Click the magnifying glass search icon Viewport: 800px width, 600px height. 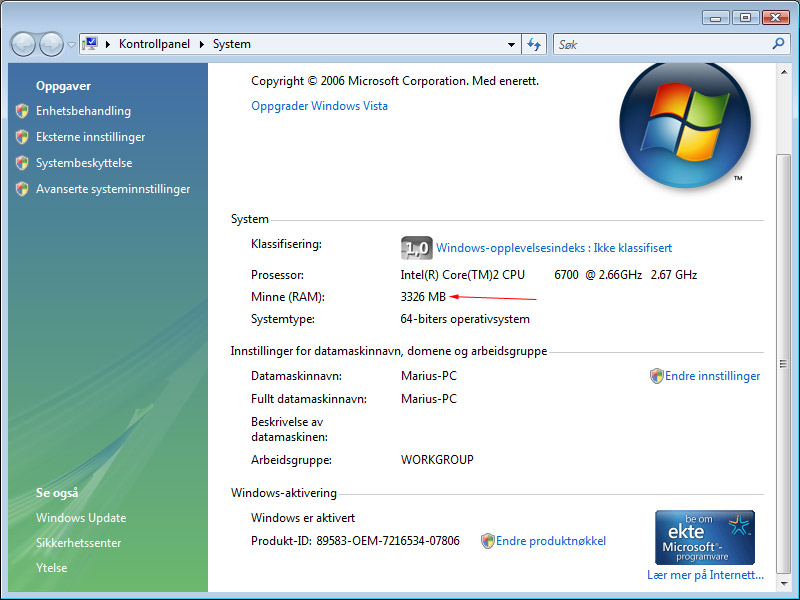point(778,44)
